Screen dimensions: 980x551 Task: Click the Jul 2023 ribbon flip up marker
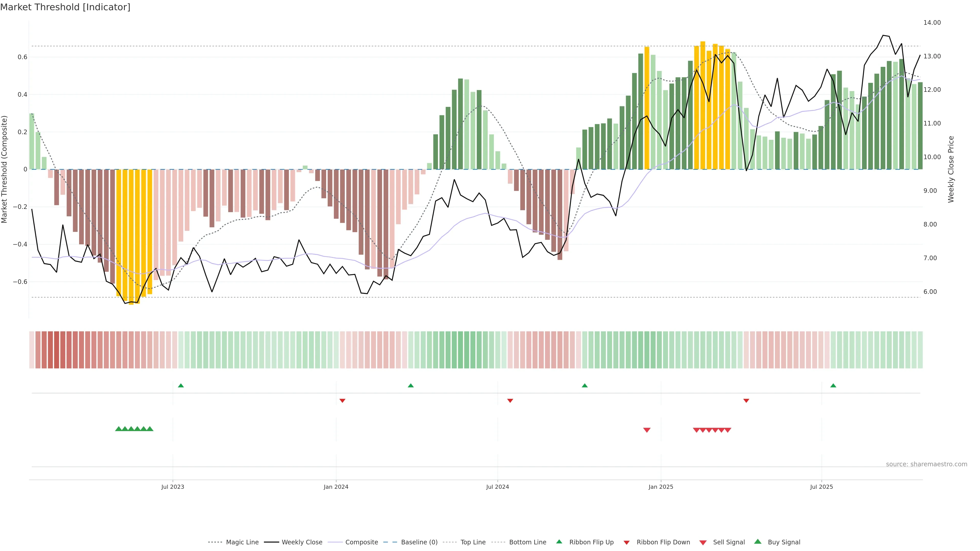tap(181, 386)
